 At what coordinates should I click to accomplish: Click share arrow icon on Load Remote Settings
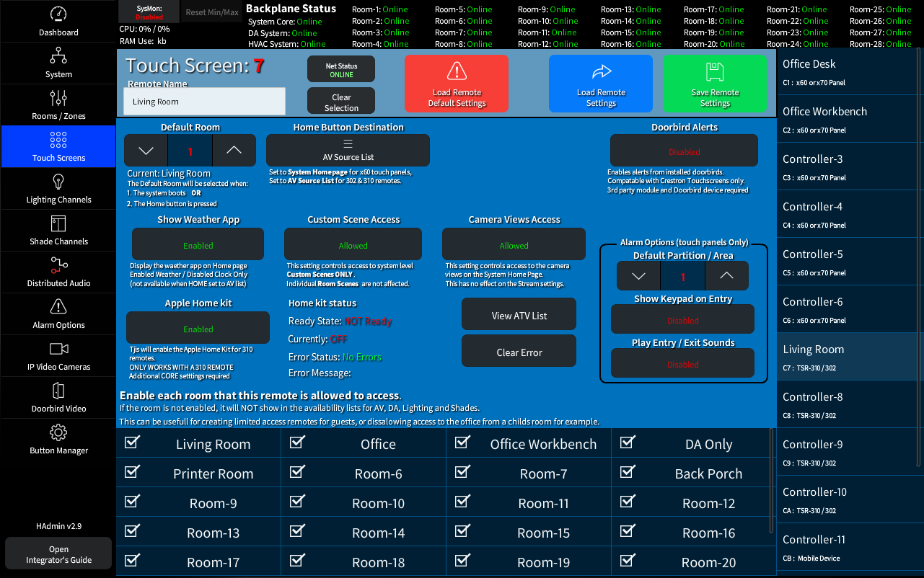click(x=601, y=71)
